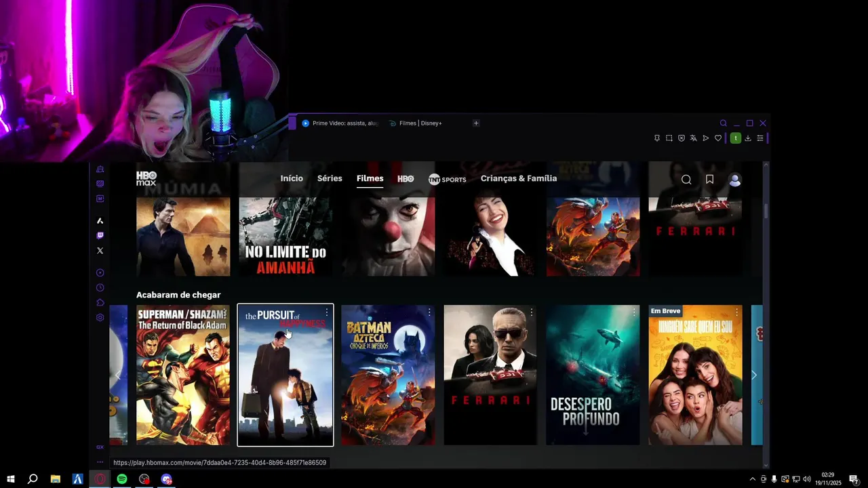Open No Limite do Amanhã poster

pos(285,236)
